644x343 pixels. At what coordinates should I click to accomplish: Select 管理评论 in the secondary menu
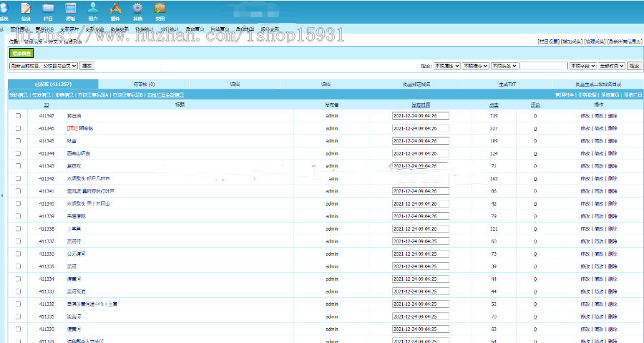[x=44, y=29]
